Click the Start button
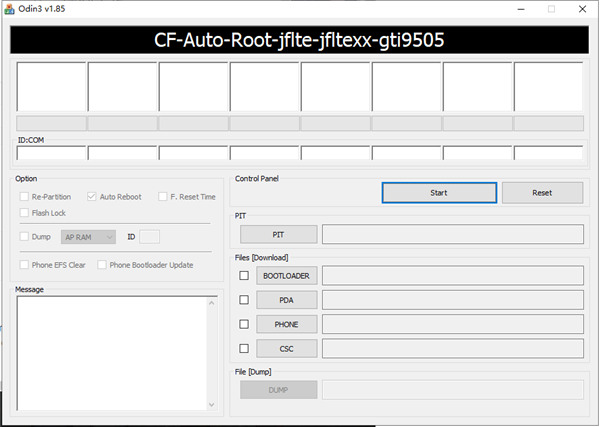This screenshot has width=600, height=427. pos(439,192)
